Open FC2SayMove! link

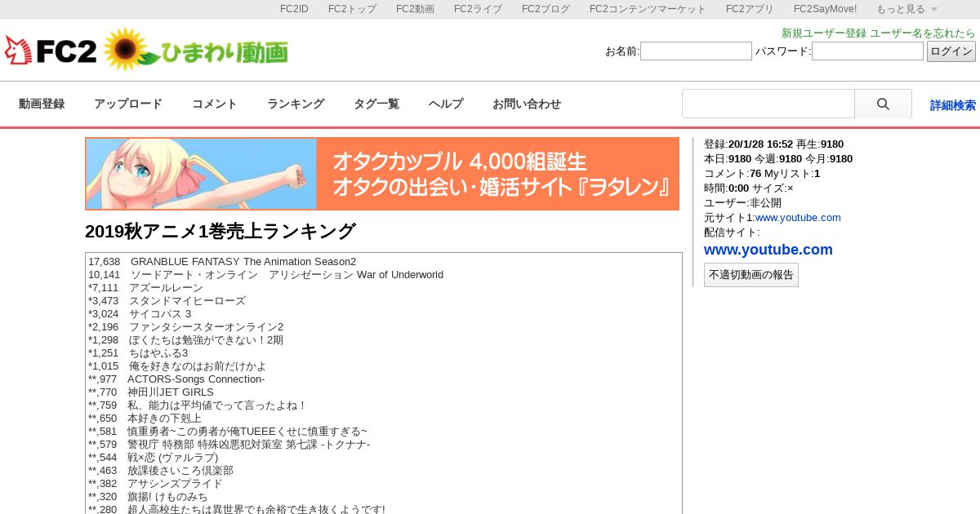click(825, 9)
